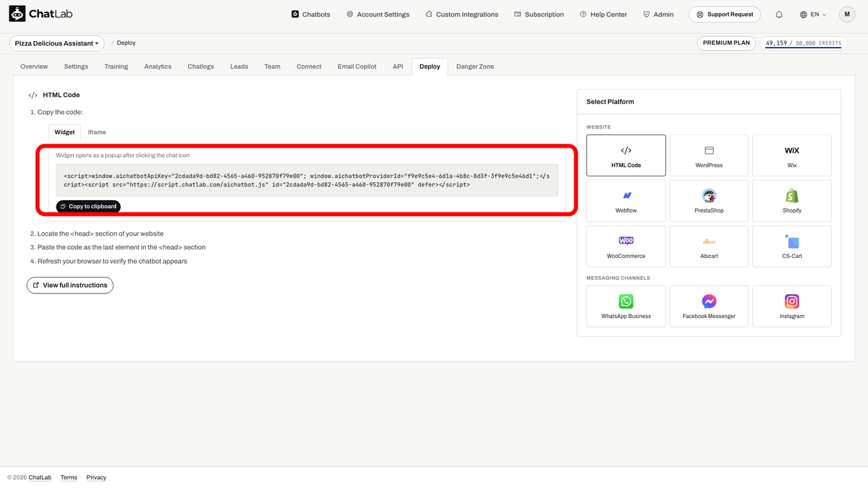Select the Iframe code tab
The height and width of the screenshot is (488, 868).
point(97,132)
